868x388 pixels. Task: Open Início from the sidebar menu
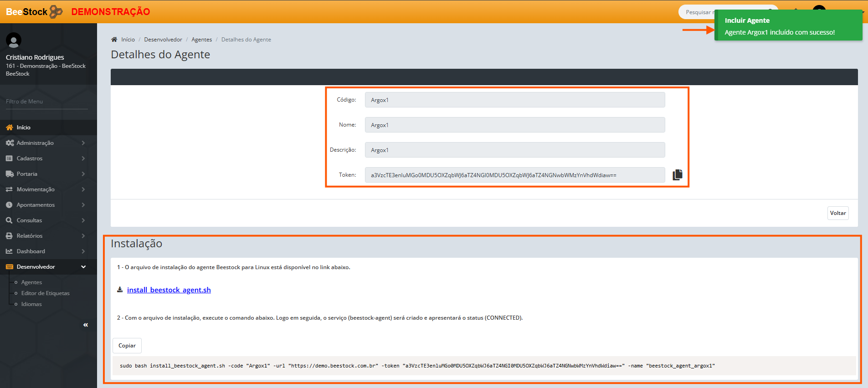pyautogui.click(x=24, y=128)
